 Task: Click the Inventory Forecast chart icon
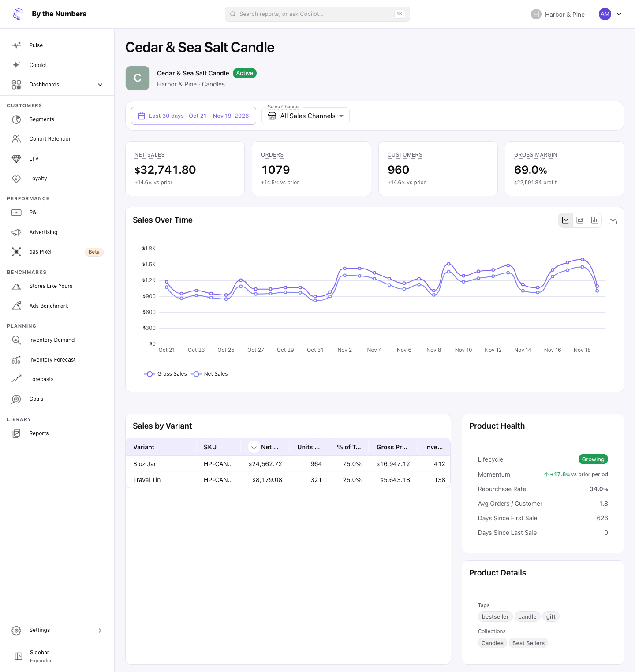(16, 360)
